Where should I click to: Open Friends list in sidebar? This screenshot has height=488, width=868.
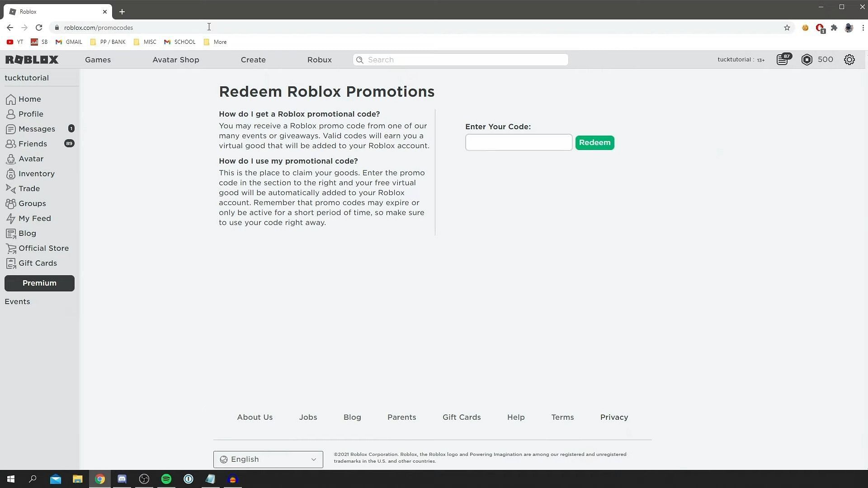[32, 144]
